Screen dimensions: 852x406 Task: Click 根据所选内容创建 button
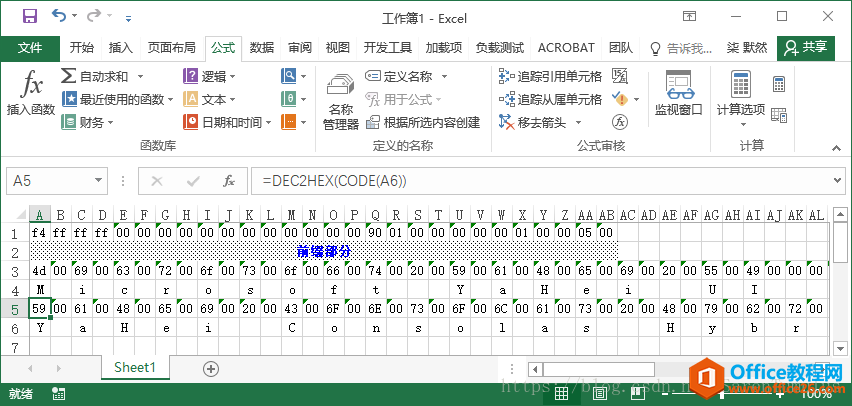[423, 122]
